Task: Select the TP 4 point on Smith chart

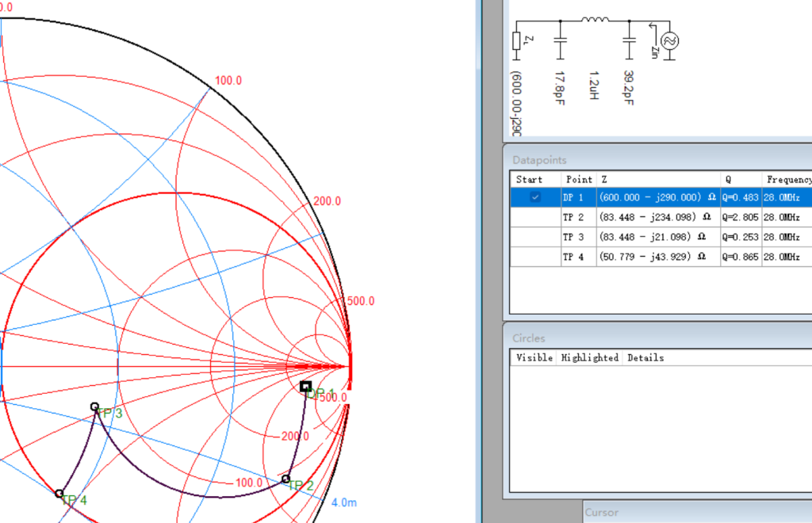Action: pos(59,494)
